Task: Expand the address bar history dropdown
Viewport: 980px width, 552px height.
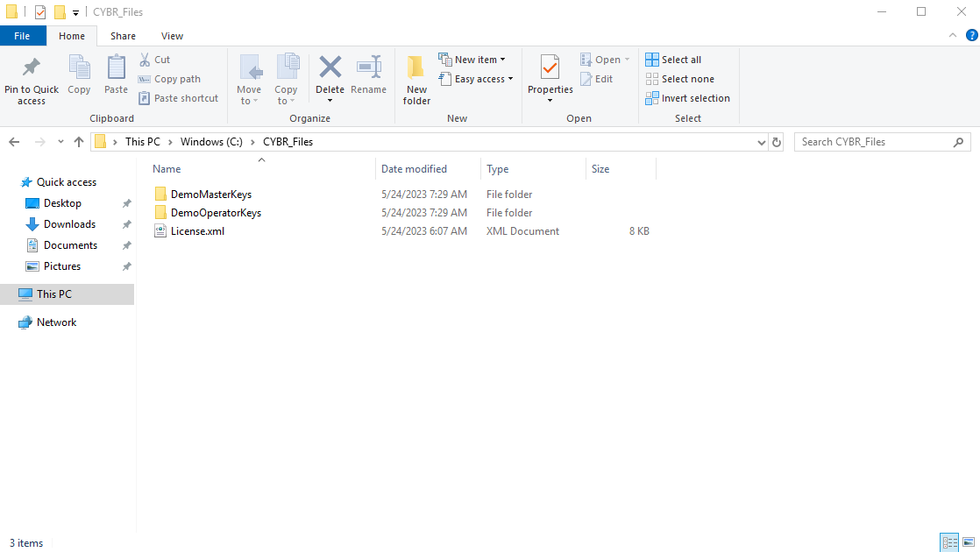Action: click(761, 142)
